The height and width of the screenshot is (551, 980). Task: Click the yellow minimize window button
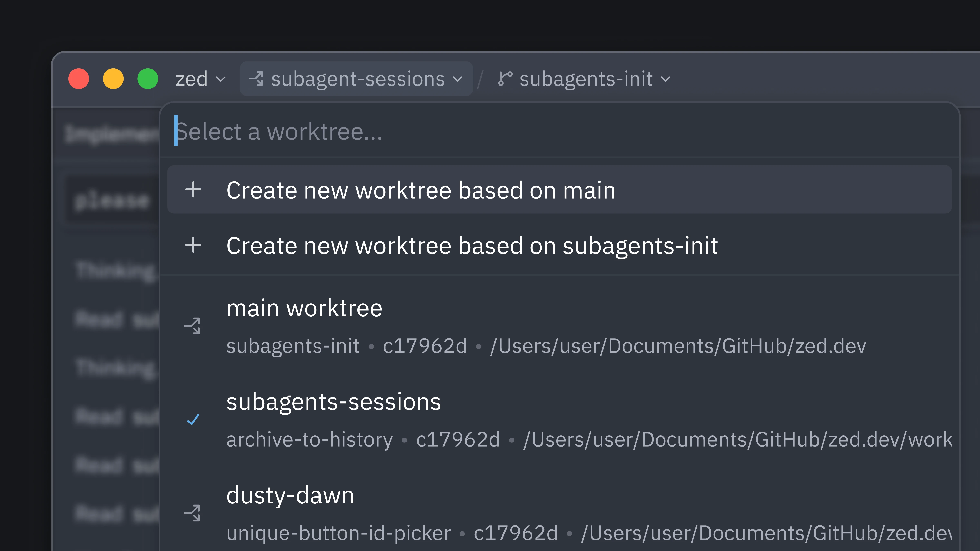click(x=113, y=79)
